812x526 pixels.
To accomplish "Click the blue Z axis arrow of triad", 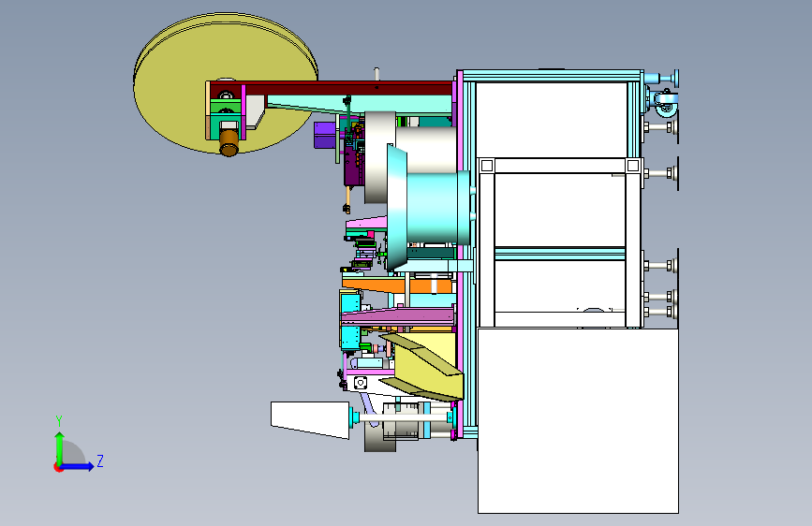I will (x=78, y=466).
